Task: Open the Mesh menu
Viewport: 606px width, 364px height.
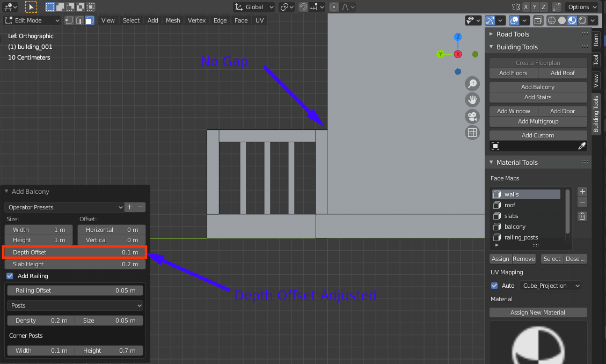Action: point(173,20)
